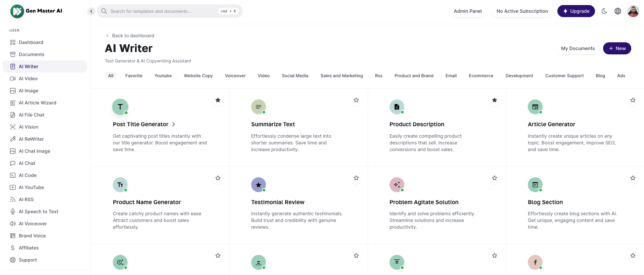The height and width of the screenshot is (275, 644).
Task: Collapse the sidebar with chevron button
Action: [91, 11]
